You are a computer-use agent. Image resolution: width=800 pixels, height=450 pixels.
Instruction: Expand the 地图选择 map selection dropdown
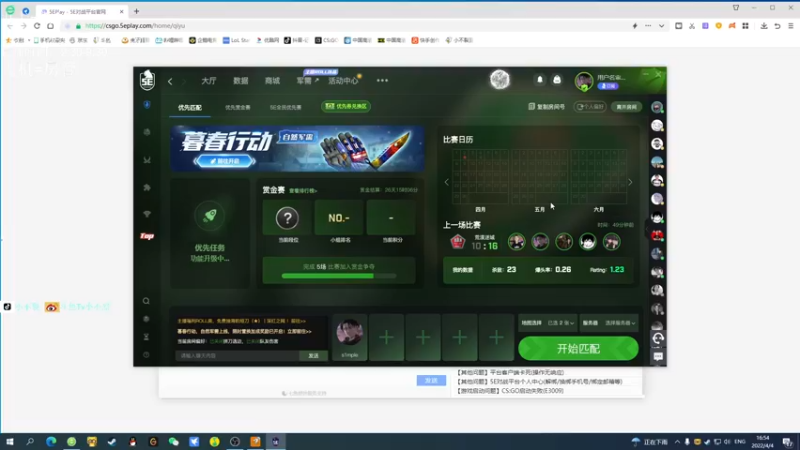(547, 323)
